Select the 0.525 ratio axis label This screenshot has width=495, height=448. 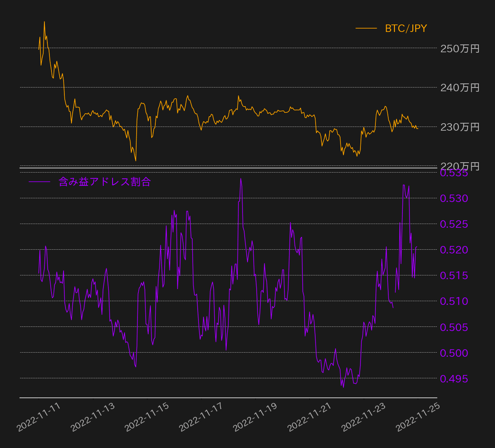point(454,224)
